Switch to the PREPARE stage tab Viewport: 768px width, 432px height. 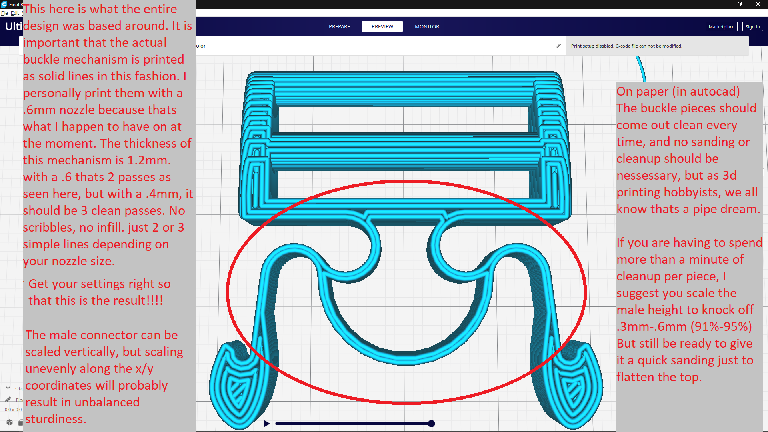339,26
